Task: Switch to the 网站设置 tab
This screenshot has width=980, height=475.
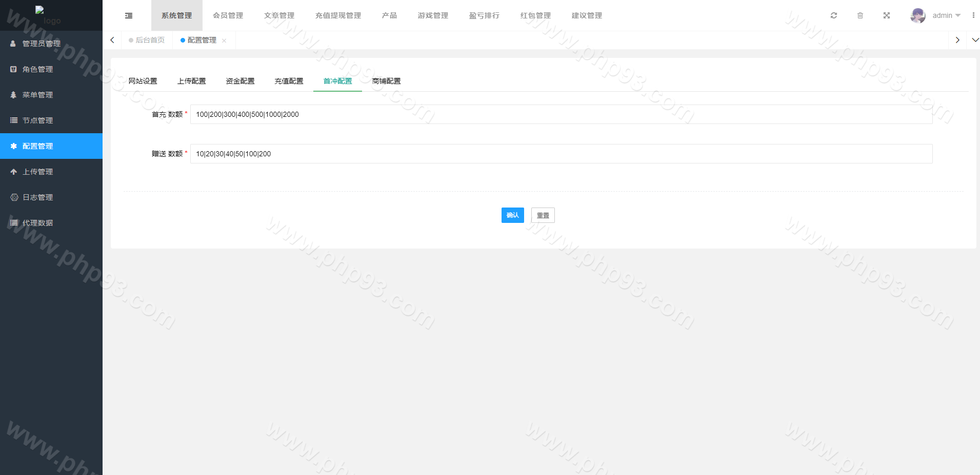Action: pos(143,81)
